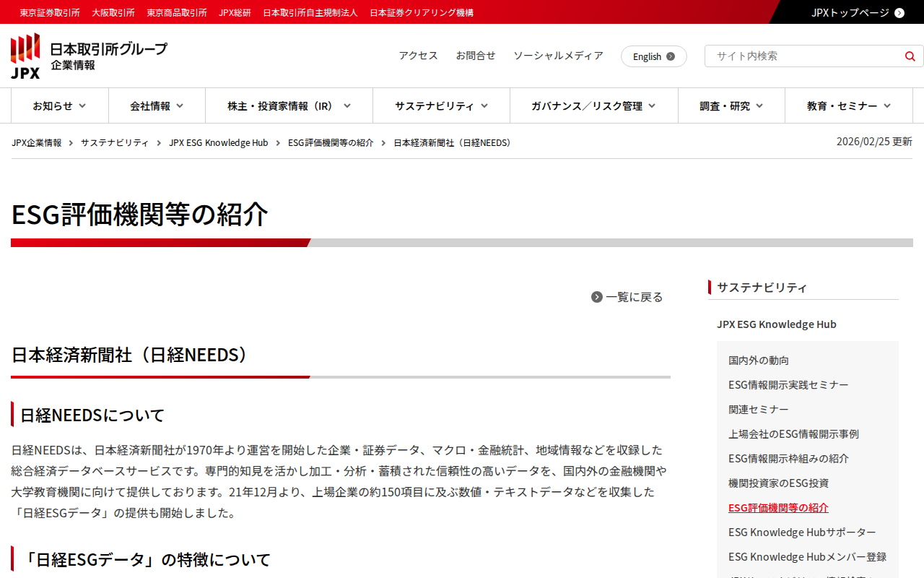Image resolution: width=924 pixels, height=578 pixels.
Task: Open ESG Knowledge Hubサポーター in the sidebar
Action: click(x=802, y=532)
